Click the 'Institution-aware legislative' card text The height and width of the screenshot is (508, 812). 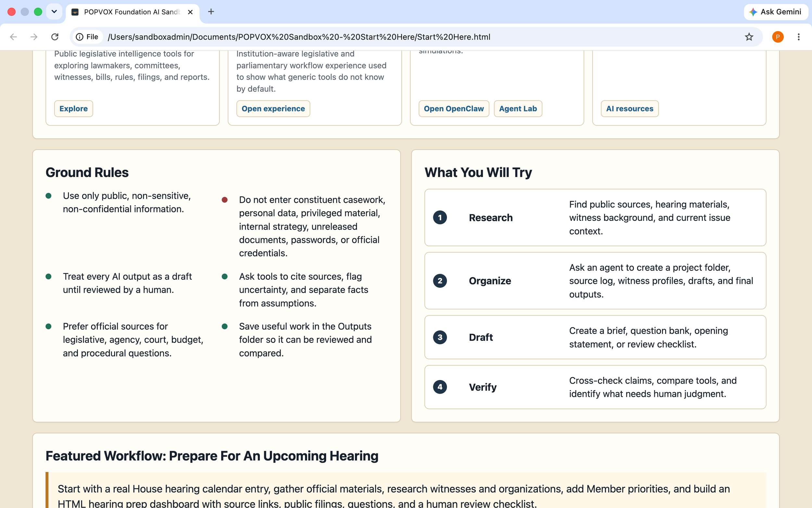click(x=311, y=71)
